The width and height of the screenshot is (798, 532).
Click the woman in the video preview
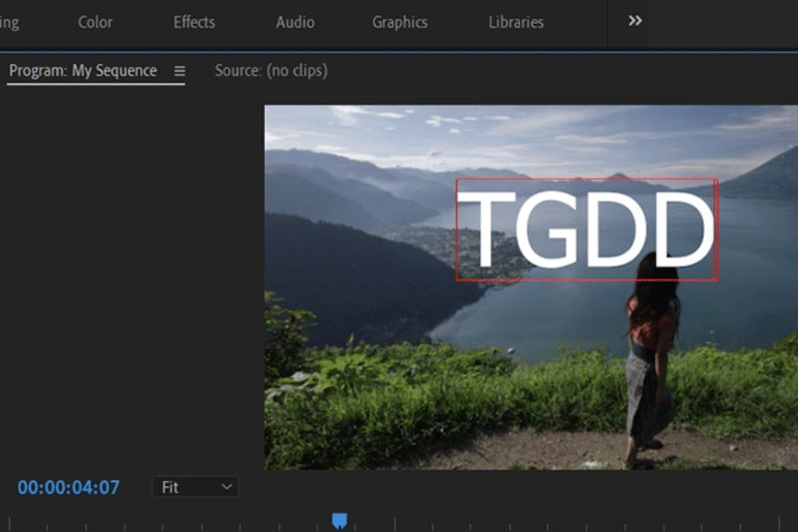point(651,355)
